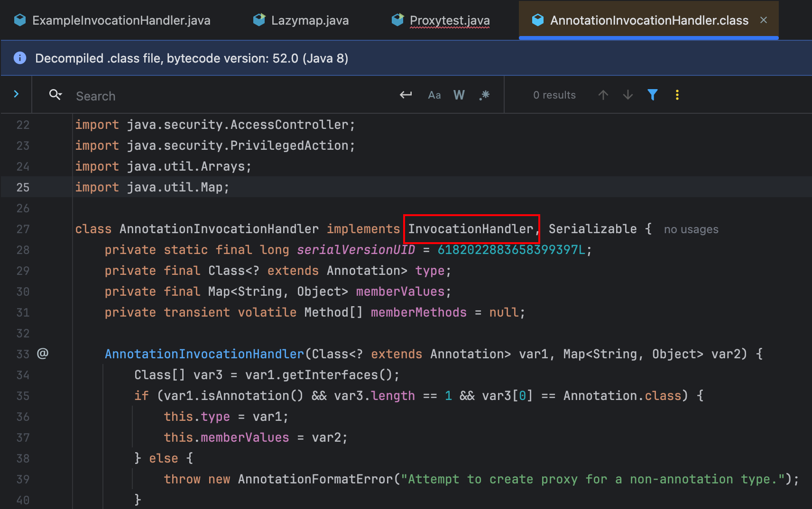Open search history magnifier icon
The width and height of the screenshot is (812, 509).
click(55, 95)
